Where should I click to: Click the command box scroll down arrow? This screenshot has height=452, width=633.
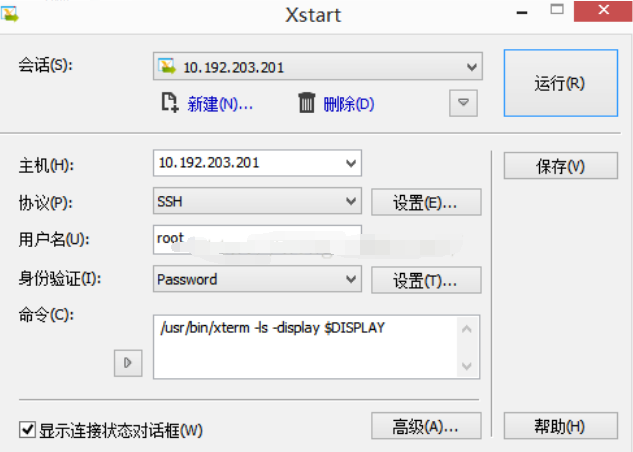click(x=467, y=366)
